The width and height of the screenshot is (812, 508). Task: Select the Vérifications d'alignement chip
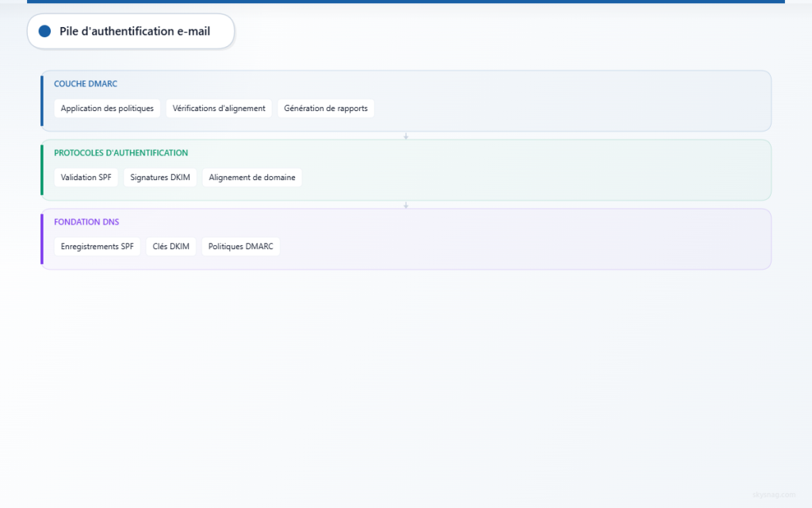pos(219,108)
